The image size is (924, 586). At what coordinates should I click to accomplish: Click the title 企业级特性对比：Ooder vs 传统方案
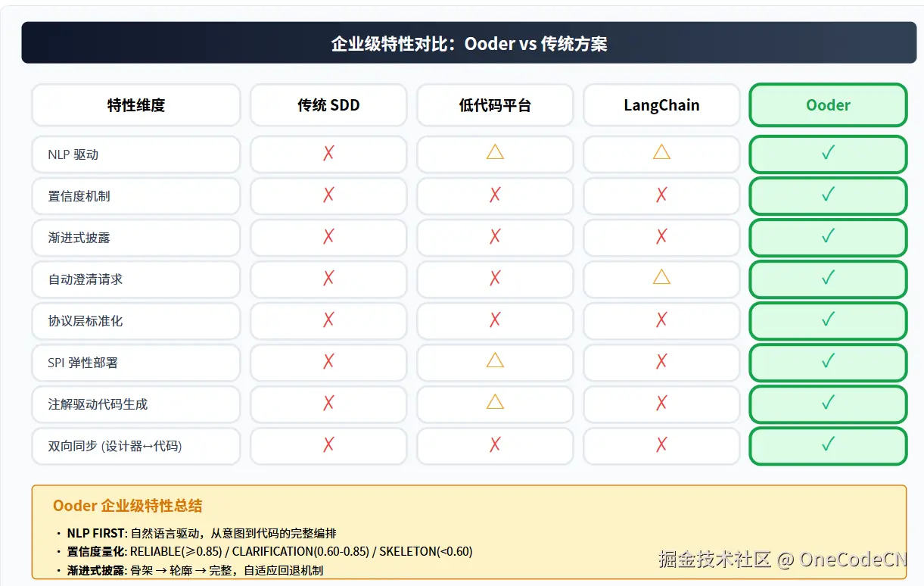(469, 44)
